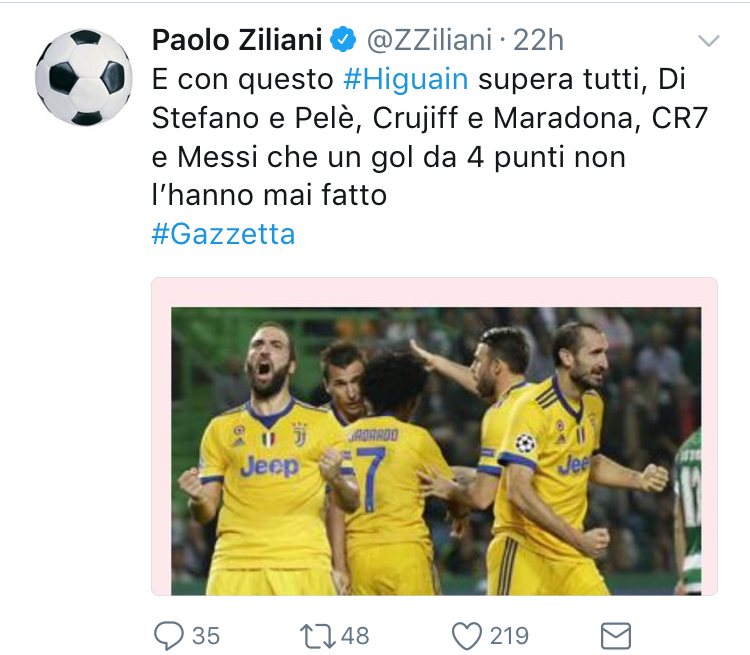Click the @ZZiliani handle
750x655 pixels.
click(430, 40)
